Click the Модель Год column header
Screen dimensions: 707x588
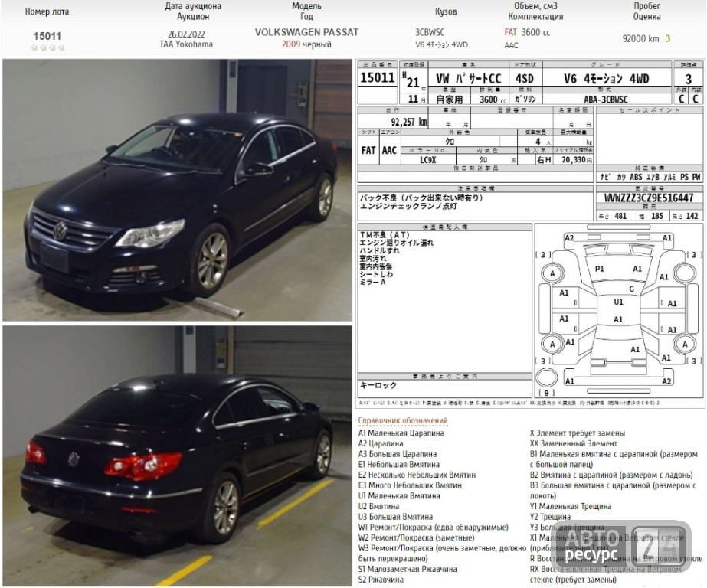click(x=306, y=11)
